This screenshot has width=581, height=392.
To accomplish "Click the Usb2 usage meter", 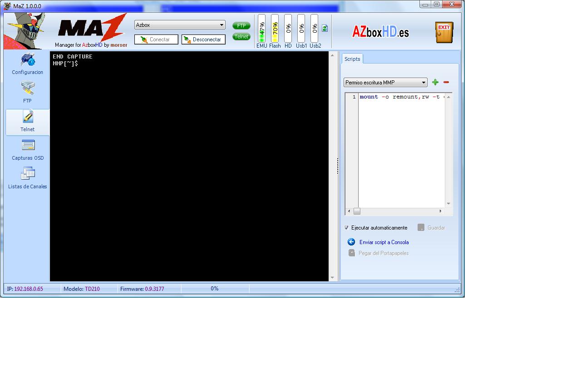I will [x=314, y=29].
